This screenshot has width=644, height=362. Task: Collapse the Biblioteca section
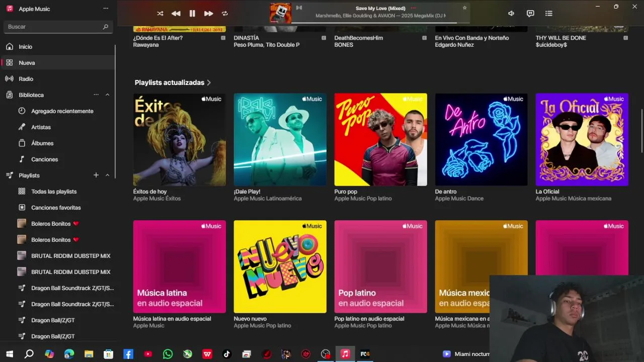(x=107, y=95)
